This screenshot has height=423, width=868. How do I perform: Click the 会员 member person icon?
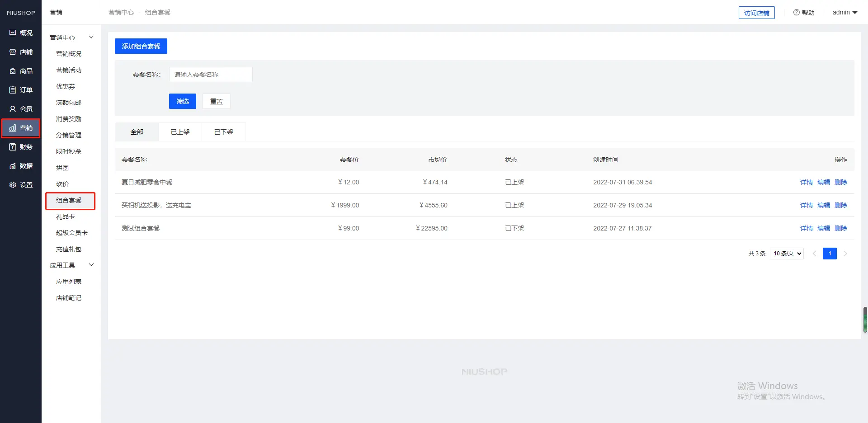tap(13, 109)
